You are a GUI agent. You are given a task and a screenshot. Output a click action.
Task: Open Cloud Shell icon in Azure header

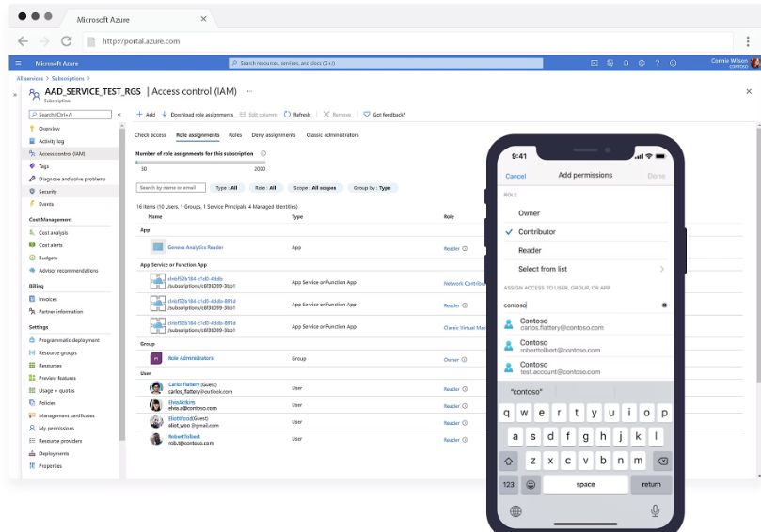click(595, 63)
